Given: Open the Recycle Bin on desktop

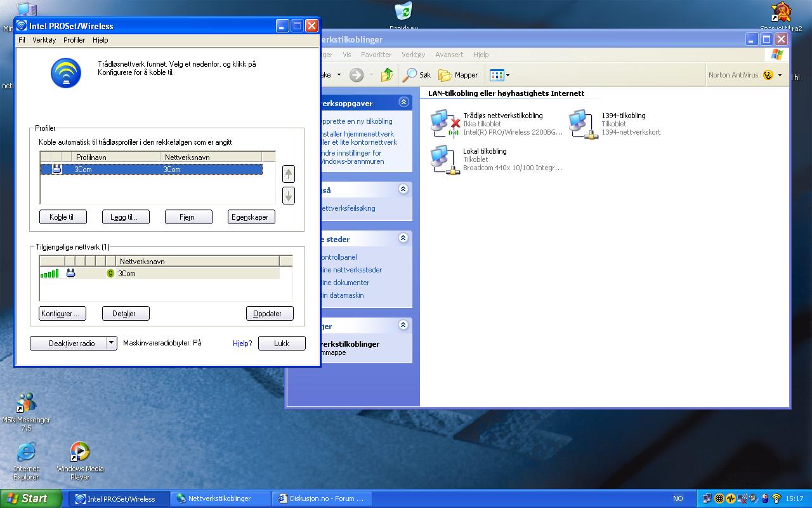Looking at the screenshot, I should [x=403, y=11].
